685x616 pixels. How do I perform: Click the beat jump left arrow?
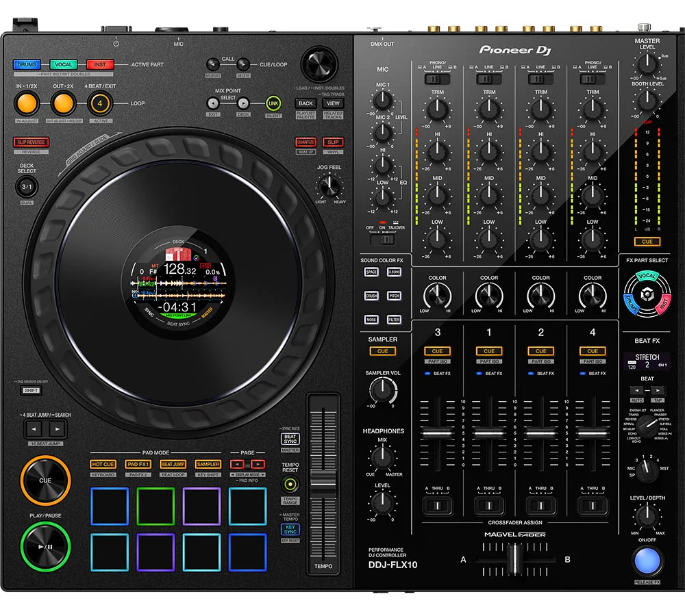[x=34, y=429]
